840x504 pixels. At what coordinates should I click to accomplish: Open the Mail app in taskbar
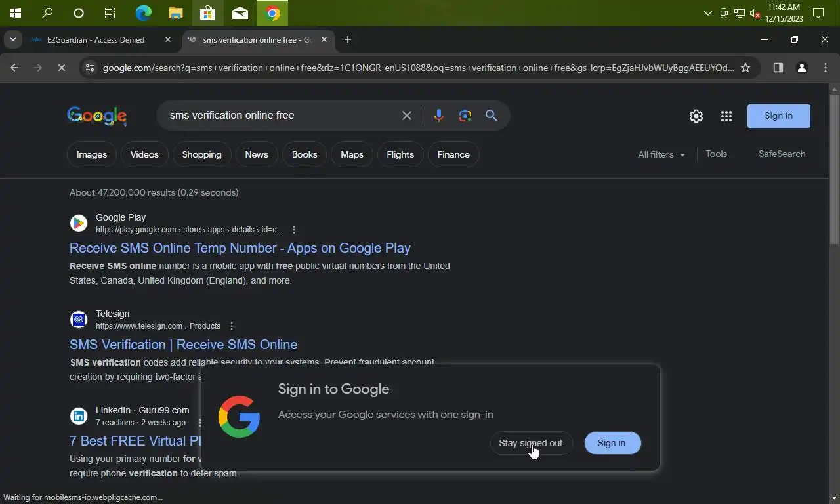pyautogui.click(x=240, y=13)
